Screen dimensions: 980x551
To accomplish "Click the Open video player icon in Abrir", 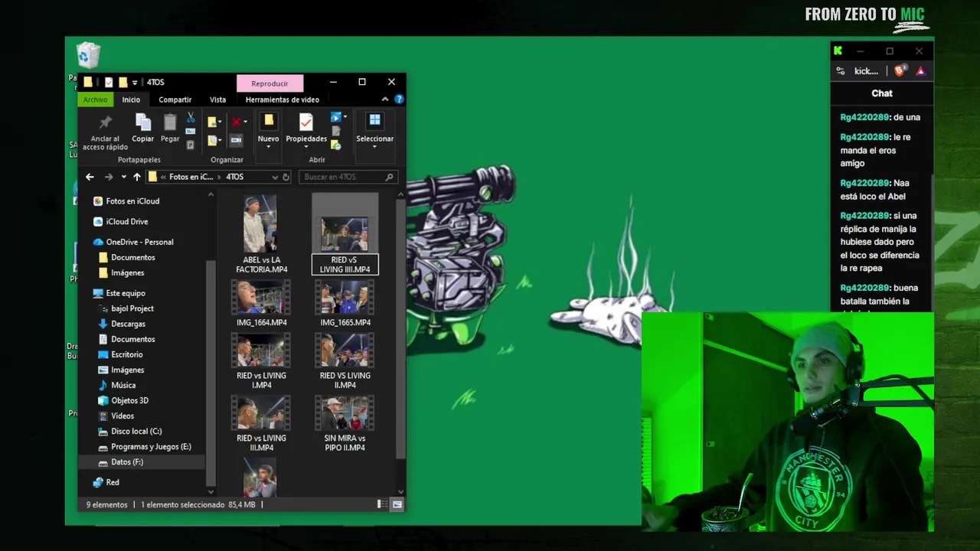I will (335, 117).
